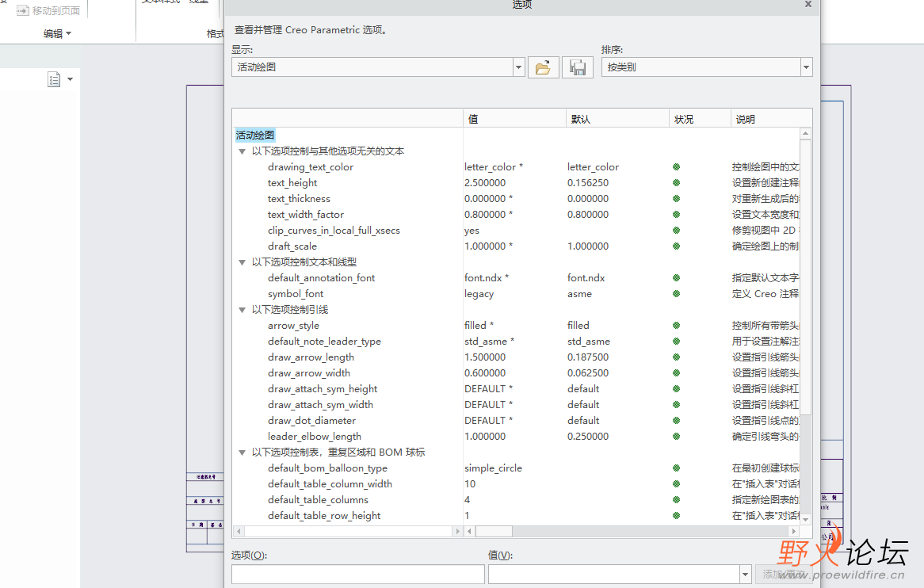Screen dimensions: 924x588
Task: Select the 活动绘图 root row
Action: 255,136
